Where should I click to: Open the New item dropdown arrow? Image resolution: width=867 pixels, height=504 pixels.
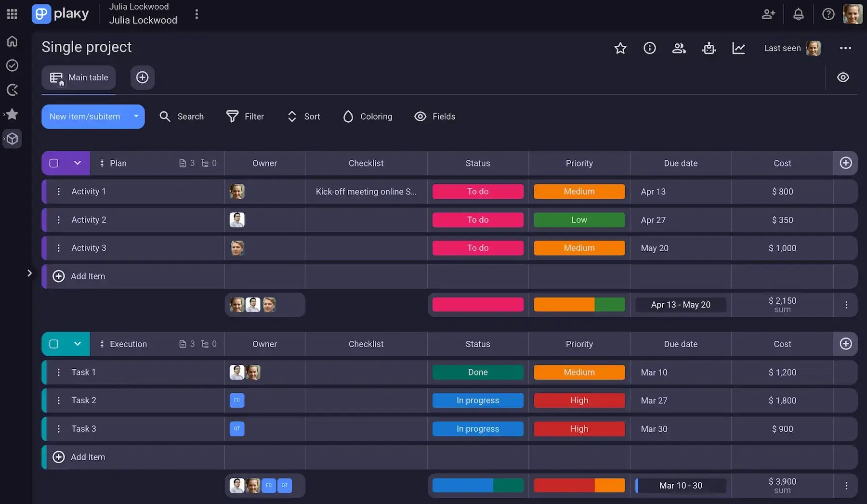136,116
